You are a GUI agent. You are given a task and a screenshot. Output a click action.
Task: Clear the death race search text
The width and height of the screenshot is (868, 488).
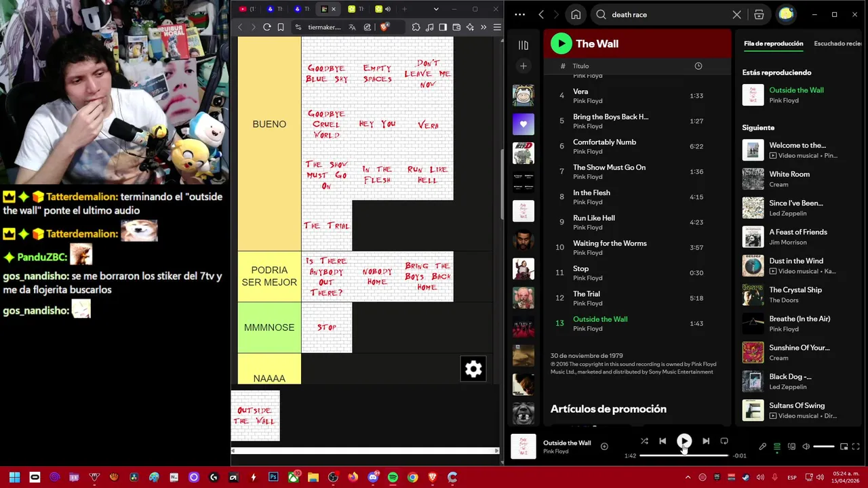click(x=737, y=14)
